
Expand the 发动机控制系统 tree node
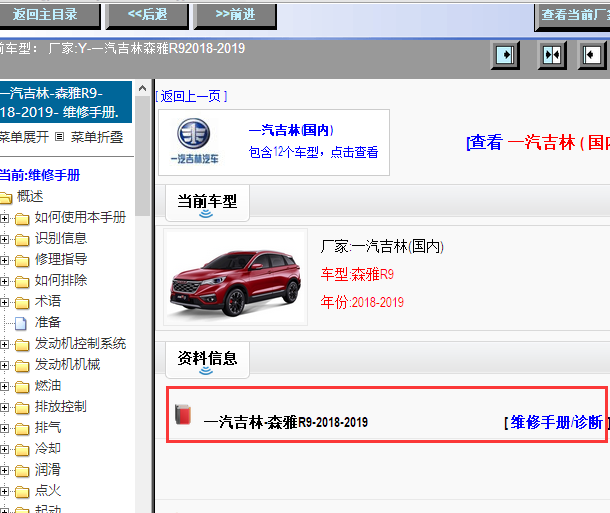click(x=4, y=344)
